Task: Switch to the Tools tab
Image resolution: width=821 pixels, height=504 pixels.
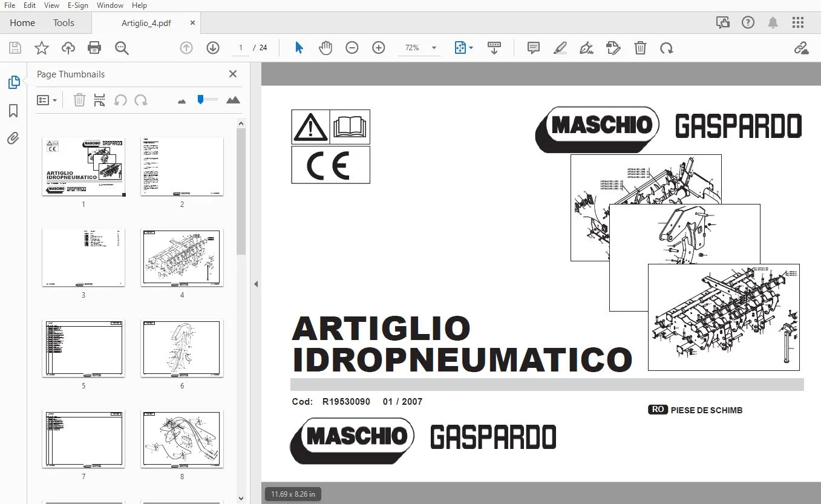Action: 64,23
